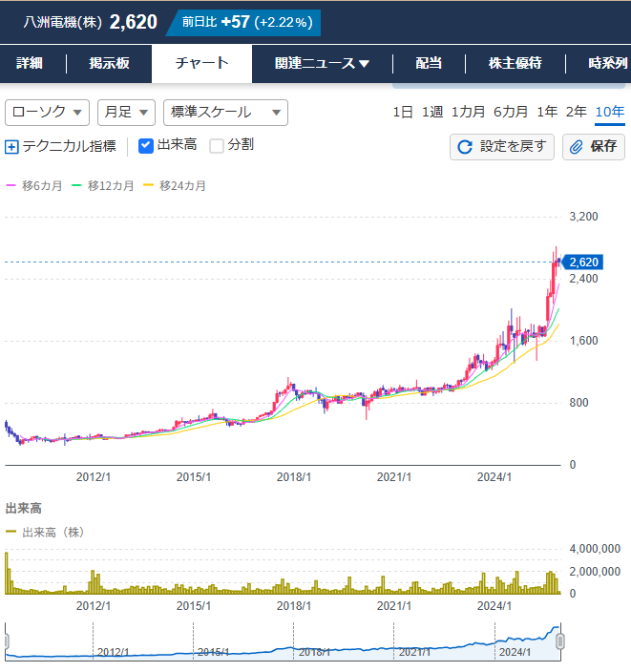631x672 pixels.
Task: Click the plus icon beside テクニカル指標
Action: click(x=12, y=147)
